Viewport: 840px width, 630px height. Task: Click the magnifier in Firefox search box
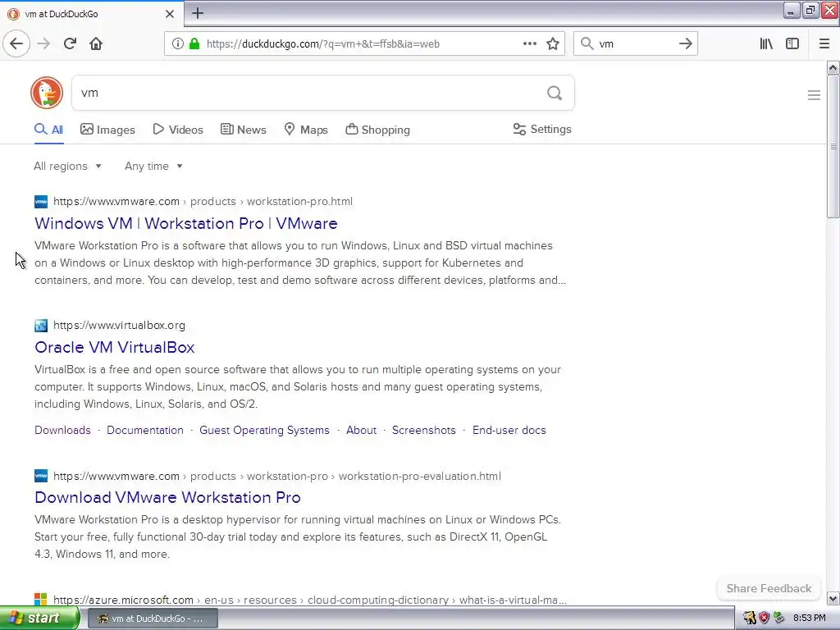[x=587, y=44]
